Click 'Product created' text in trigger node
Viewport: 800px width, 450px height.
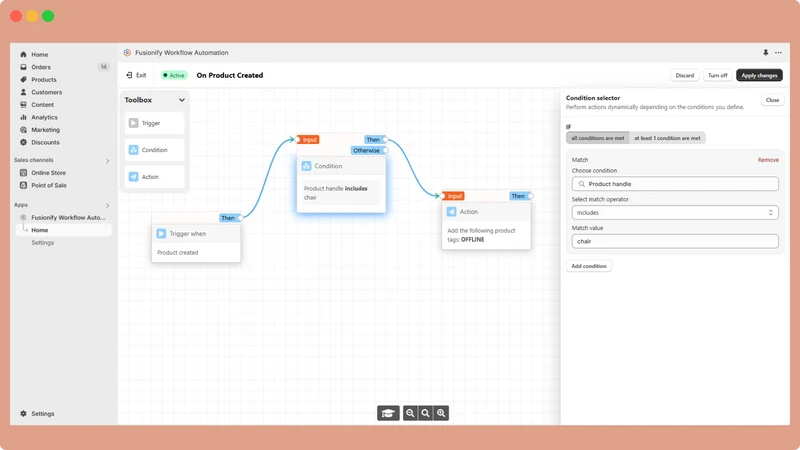pyautogui.click(x=178, y=253)
